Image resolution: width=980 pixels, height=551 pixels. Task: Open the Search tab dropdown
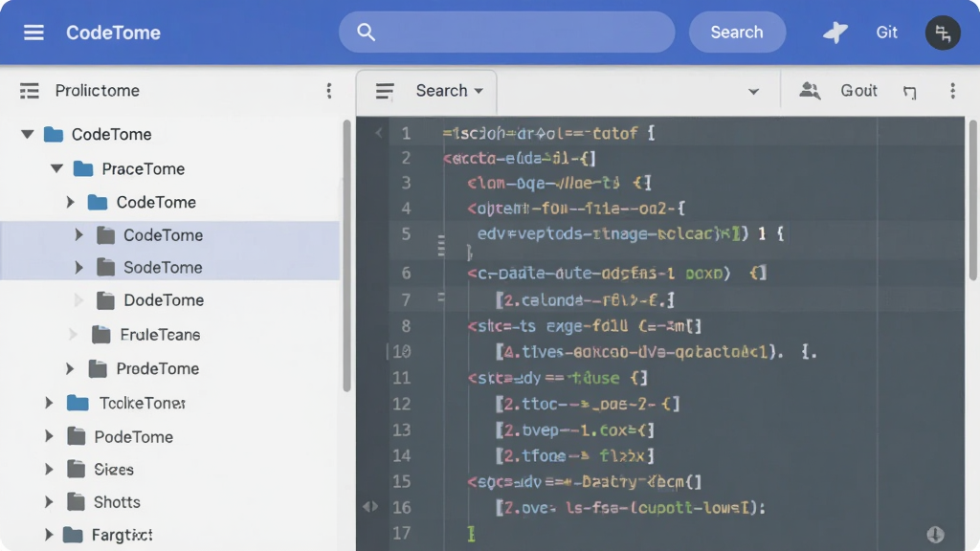click(479, 91)
